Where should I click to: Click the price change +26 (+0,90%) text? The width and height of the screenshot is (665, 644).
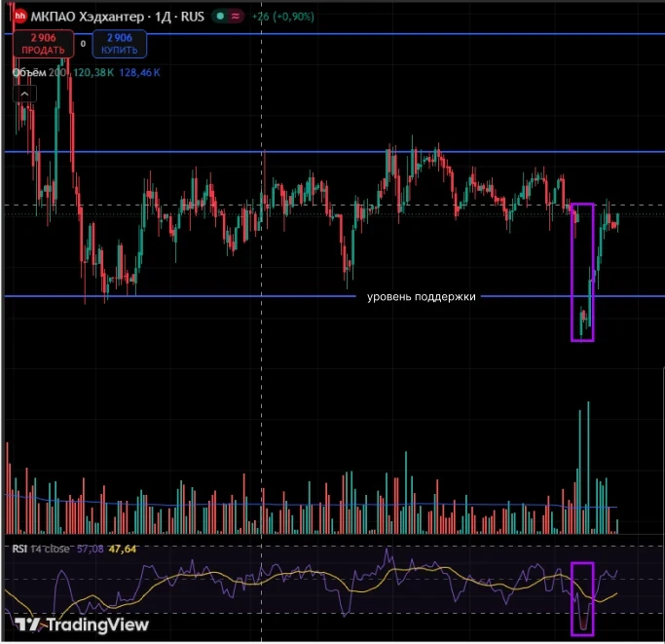pyautogui.click(x=283, y=17)
